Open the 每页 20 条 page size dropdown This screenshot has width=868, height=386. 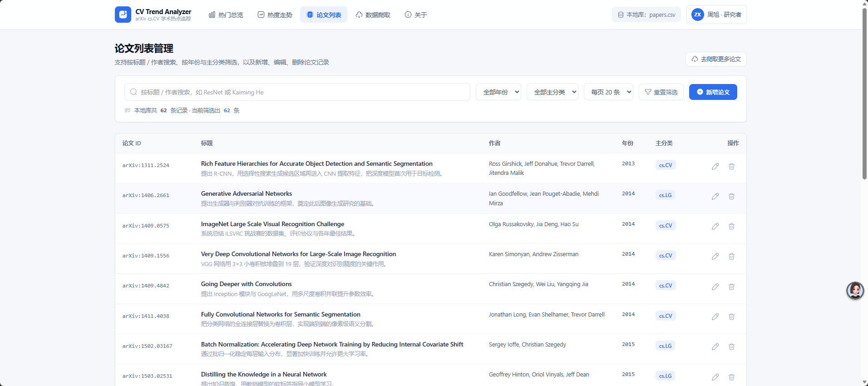608,92
